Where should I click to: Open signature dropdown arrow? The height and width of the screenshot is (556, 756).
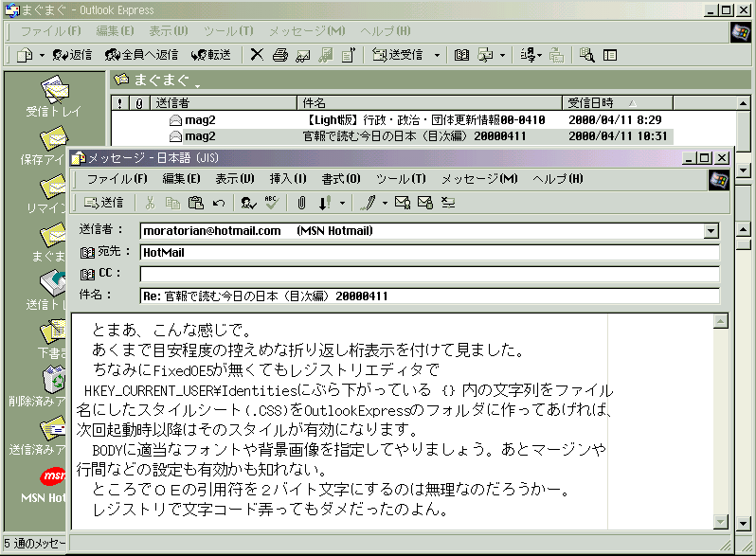click(x=385, y=203)
